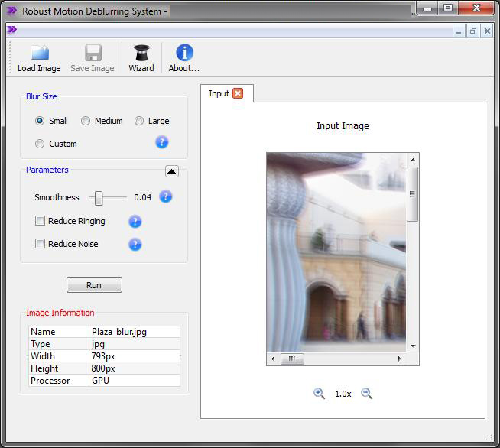Click the zoom in magnifier icon
Viewport: 500px width, 448px height.
pyautogui.click(x=320, y=393)
